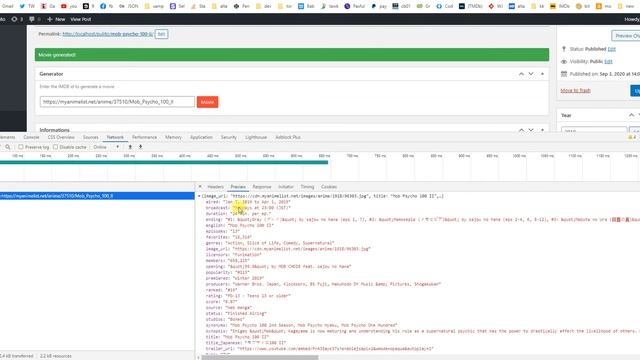Click the calendar icon beside Published on
Image resolution: width=640 pixels, height=360 pixels.
[564, 74]
